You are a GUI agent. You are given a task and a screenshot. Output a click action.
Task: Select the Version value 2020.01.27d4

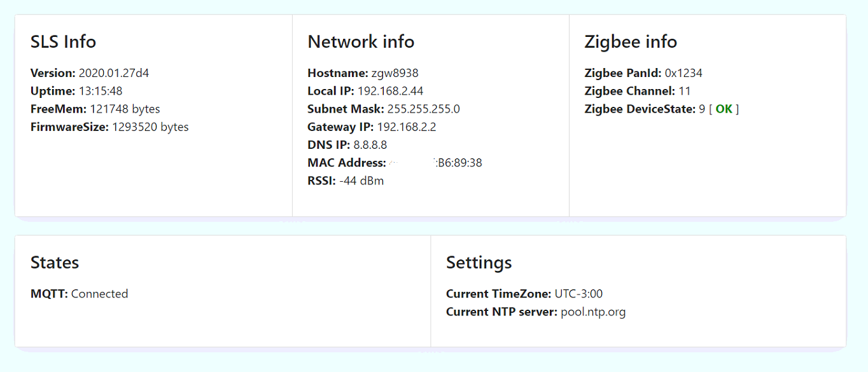(114, 73)
